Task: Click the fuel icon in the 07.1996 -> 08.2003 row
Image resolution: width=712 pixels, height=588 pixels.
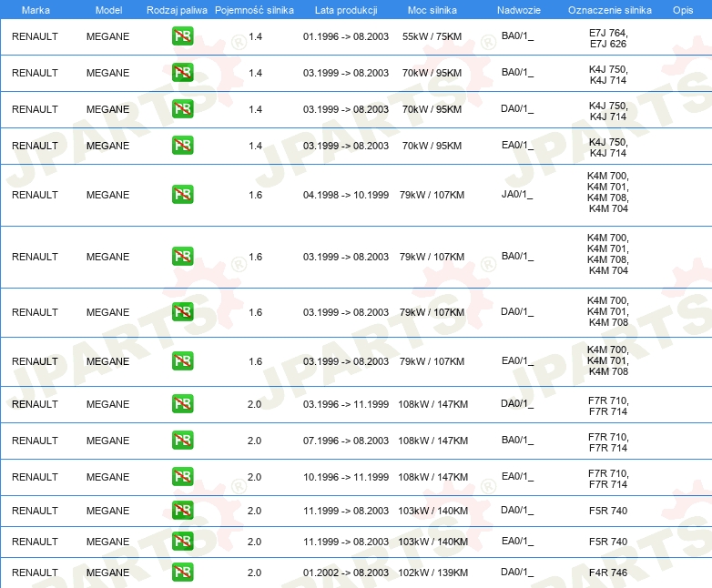Action: (x=182, y=440)
